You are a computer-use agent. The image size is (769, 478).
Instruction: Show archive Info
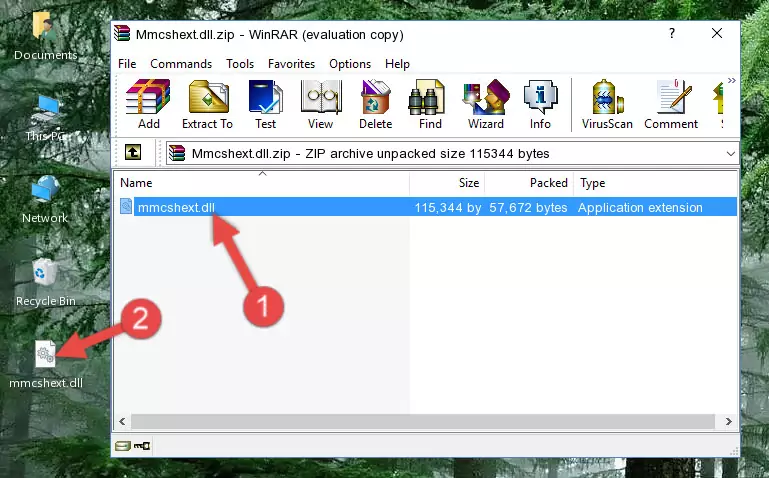tap(540, 104)
